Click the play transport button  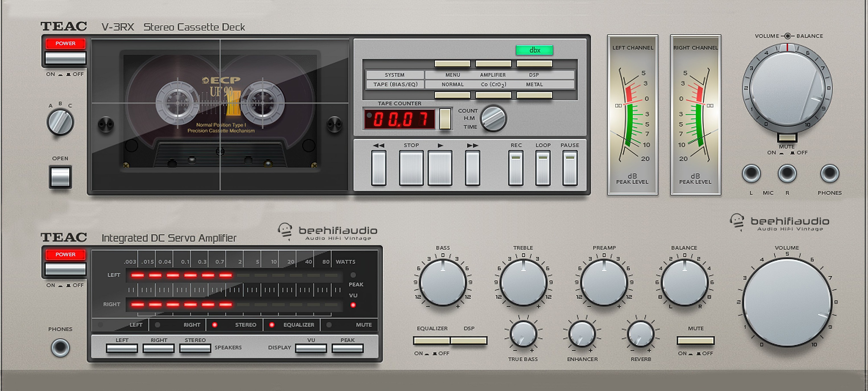pos(440,168)
